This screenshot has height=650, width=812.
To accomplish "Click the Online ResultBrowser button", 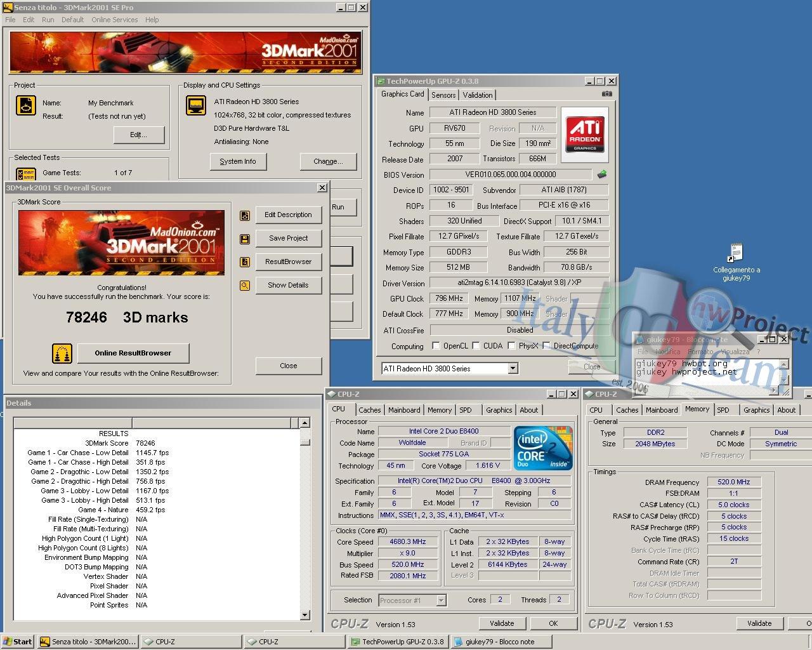I will pyautogui.click(x=133, y=354).
